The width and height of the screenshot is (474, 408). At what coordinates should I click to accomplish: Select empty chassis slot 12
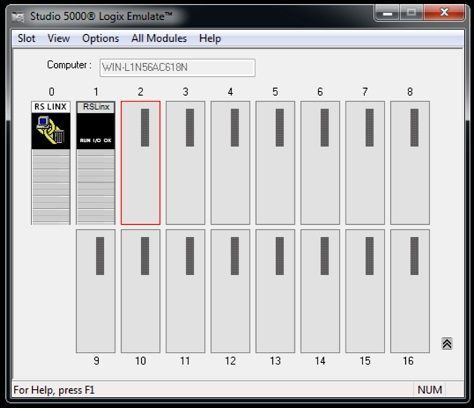pos(230,291)
